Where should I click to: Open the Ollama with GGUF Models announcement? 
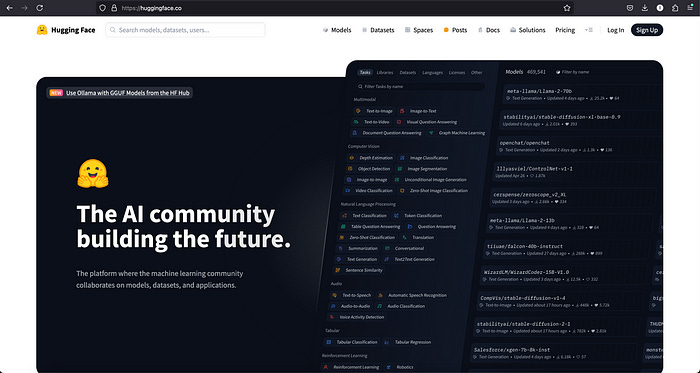tap(120, 93)
